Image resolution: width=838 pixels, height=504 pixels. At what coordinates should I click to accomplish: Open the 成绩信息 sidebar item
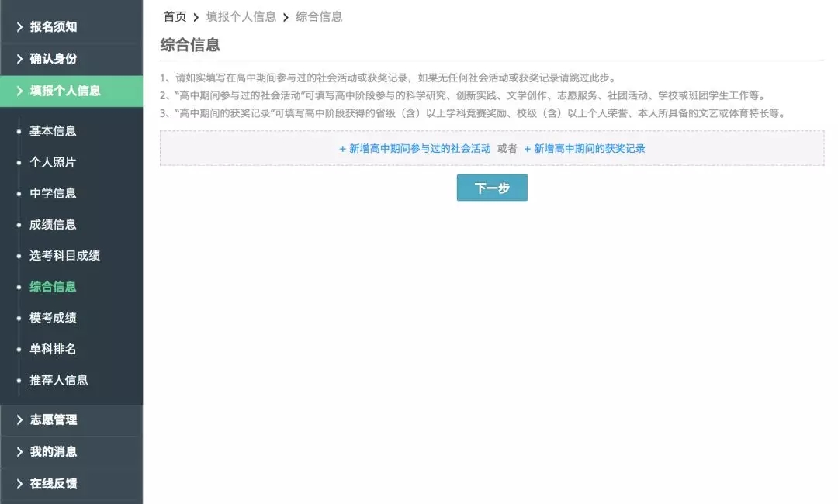click(x=53, y=224)
